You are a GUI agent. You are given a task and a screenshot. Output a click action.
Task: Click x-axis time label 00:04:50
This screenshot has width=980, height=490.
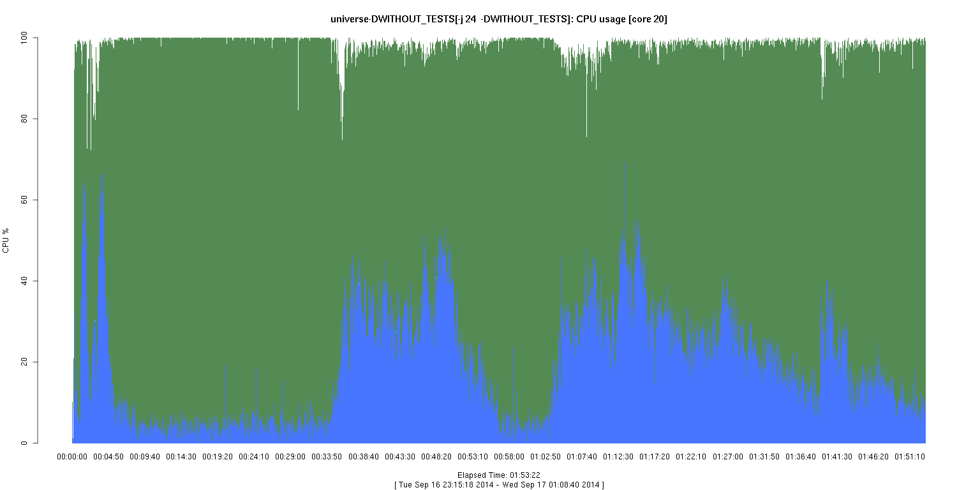coord(108,457)
